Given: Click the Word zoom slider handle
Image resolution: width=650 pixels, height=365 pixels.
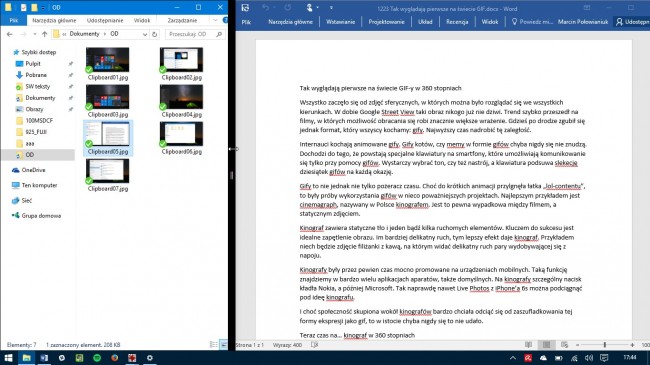Looking at the screenshot, I should pos(605,345).
